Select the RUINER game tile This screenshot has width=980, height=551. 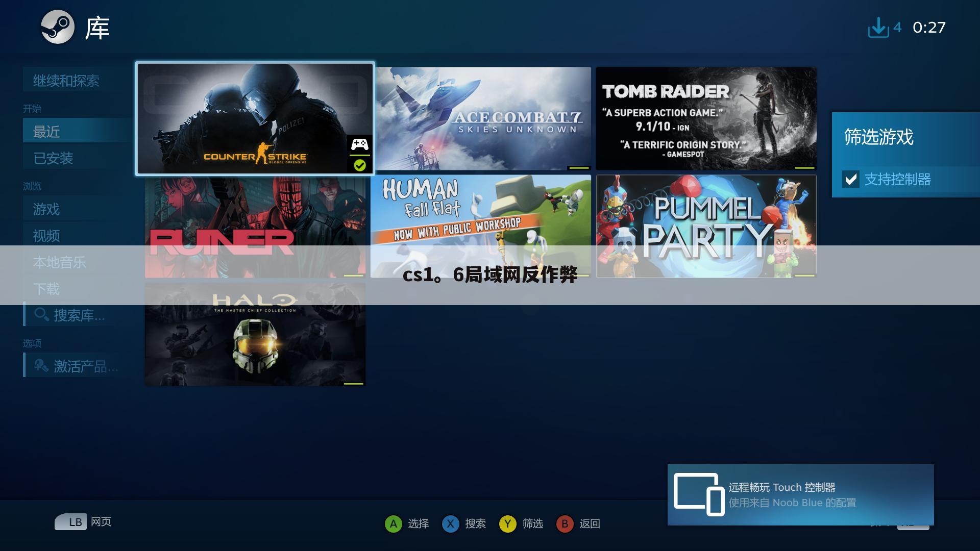tap(255, 227)
